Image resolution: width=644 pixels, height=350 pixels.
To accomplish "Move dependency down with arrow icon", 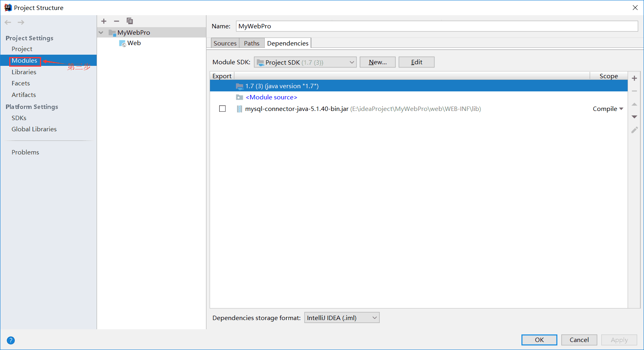I will click(634, 117).
